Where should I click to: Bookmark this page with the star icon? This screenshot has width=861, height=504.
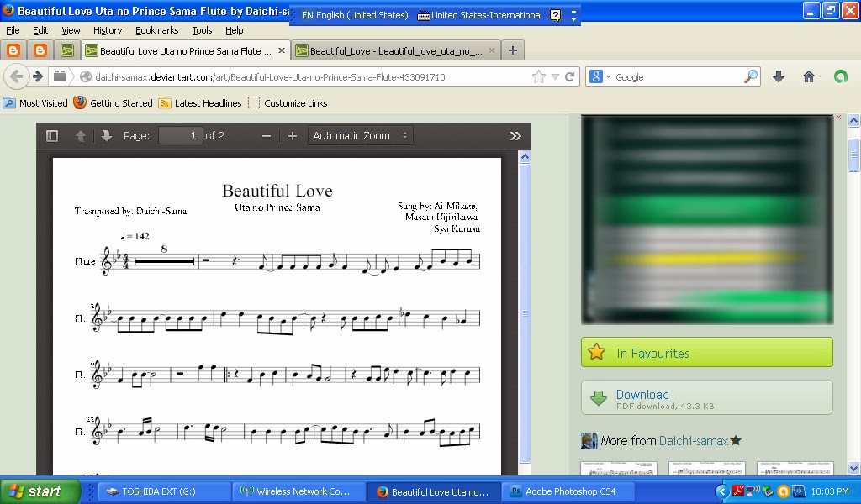539,76
